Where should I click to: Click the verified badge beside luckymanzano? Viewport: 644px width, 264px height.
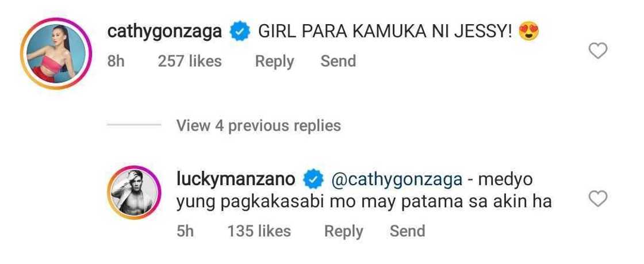click(312, 180)
